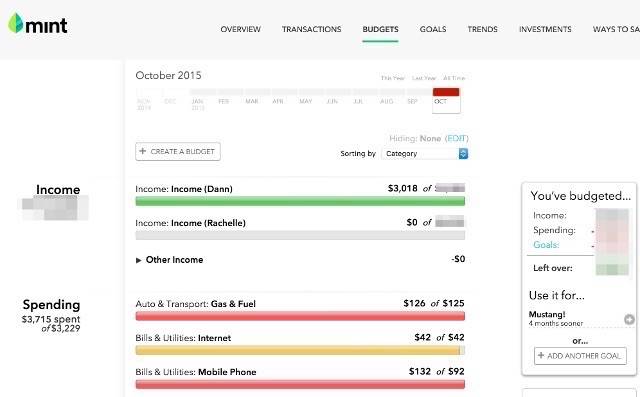This screenshot has height=397, width=640.
Task: Open the Overview tab
Action: coord(240,29)
